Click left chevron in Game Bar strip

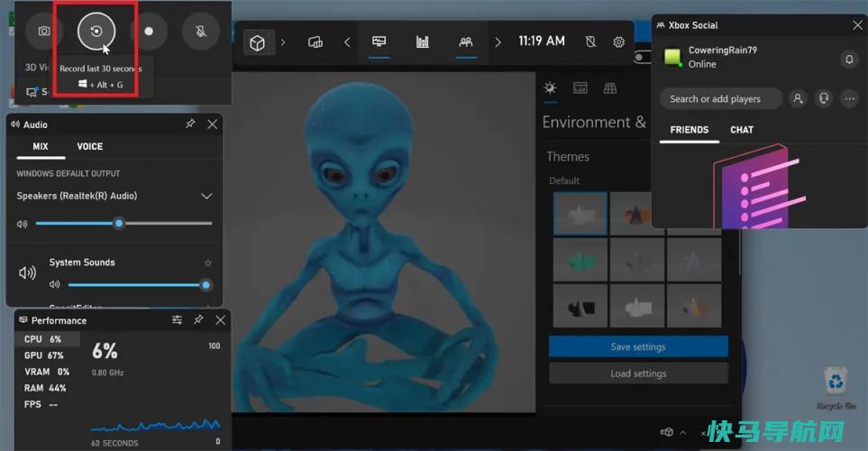tap(347, 42)
